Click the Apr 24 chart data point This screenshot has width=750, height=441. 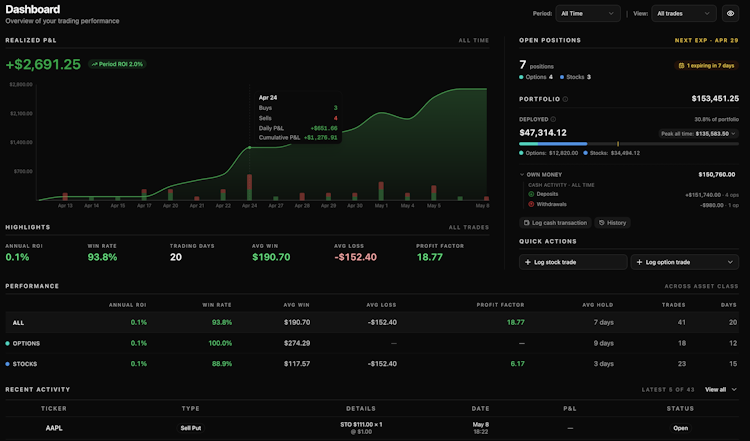coord(250,147)
